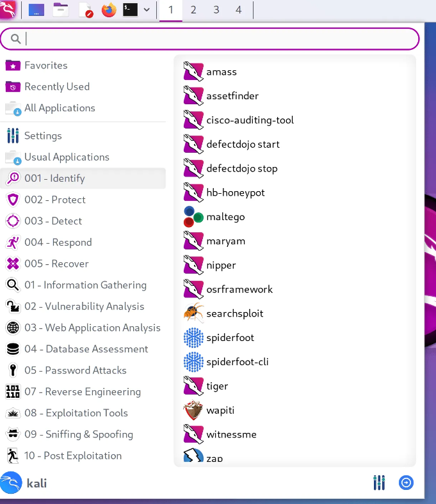
Task: Launch Firefox from the top panel
Action: [109, 10]
